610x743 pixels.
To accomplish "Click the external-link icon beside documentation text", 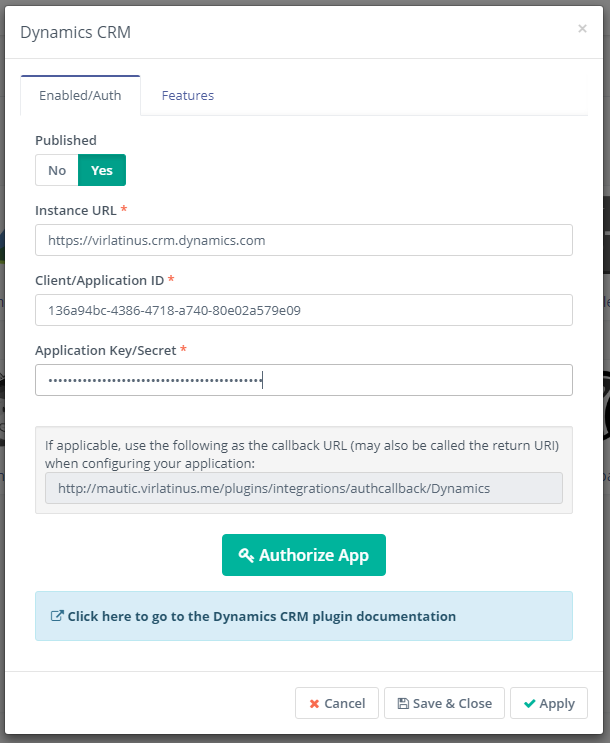I will click(57, 616).
